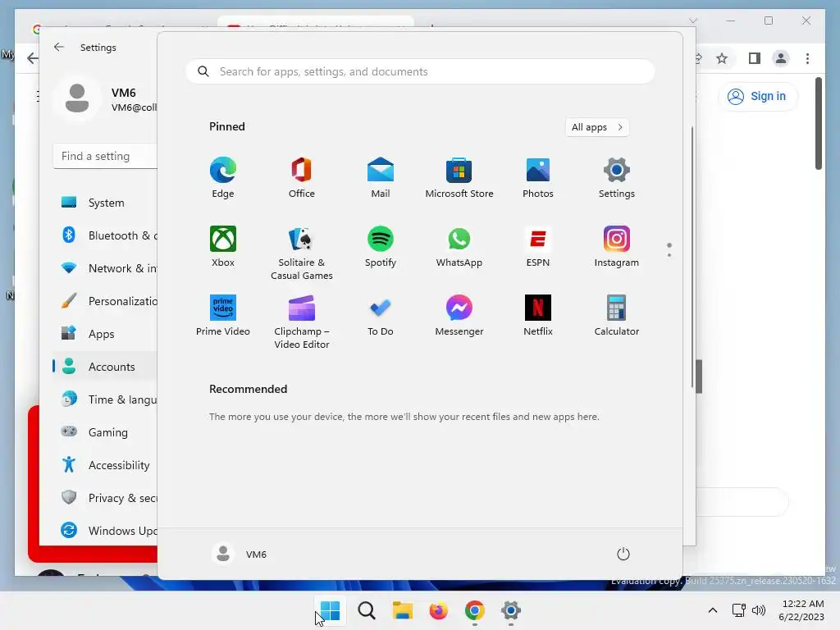Open Edge from the pinned apps

click(x=223, y=178)
